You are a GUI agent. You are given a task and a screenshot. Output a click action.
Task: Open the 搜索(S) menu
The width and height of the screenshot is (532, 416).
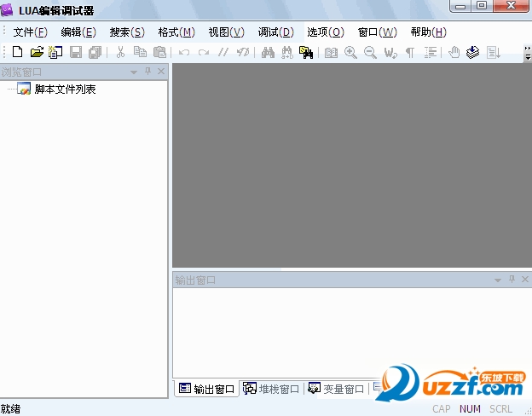(127, 32)
